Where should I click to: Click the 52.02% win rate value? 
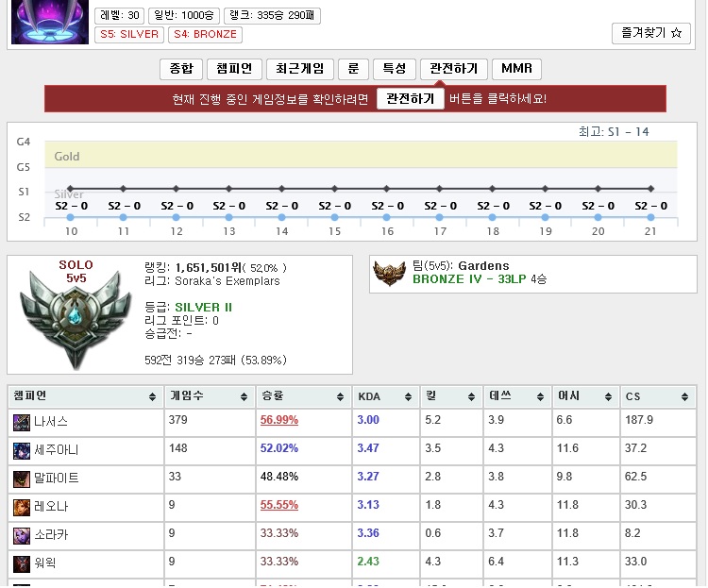click(x=279, y=448)
